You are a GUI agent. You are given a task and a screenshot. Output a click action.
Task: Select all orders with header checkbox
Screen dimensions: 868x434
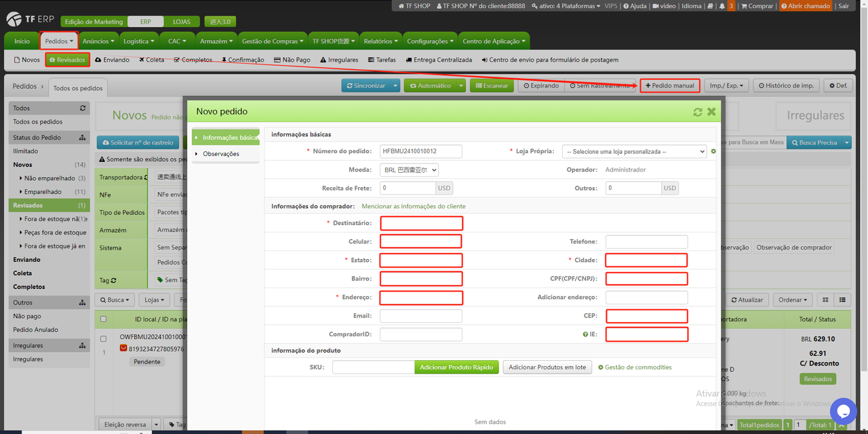point(104,319)
